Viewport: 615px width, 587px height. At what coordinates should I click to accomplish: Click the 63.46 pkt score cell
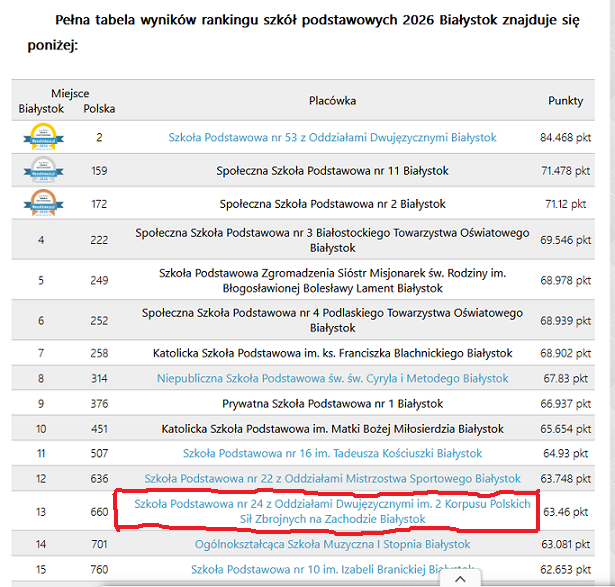pos(565,512)
